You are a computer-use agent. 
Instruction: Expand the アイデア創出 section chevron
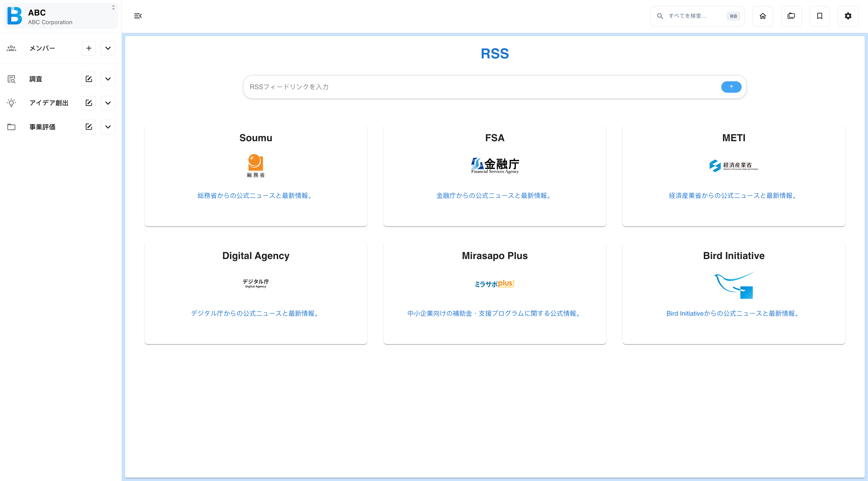point(108,103)
